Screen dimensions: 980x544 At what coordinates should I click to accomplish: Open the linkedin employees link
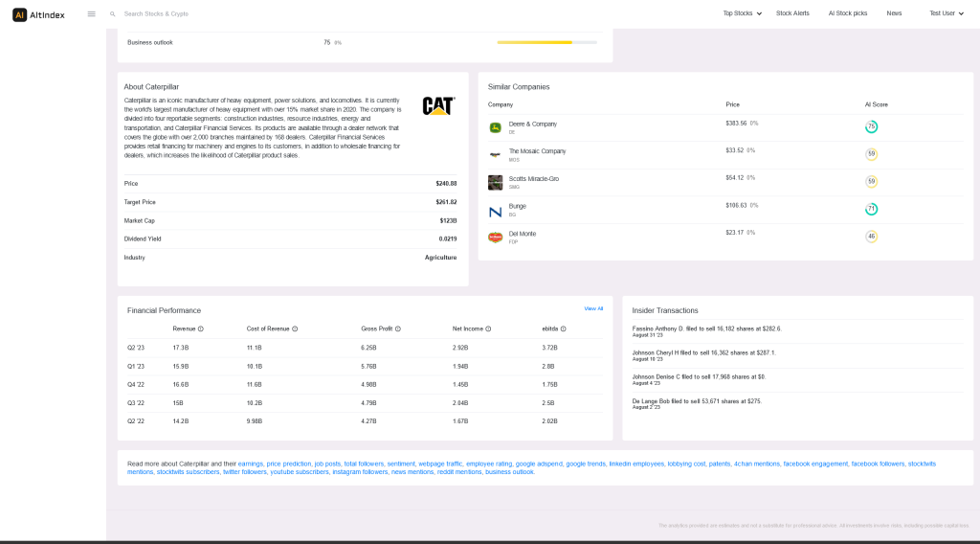tap(636, 464)
